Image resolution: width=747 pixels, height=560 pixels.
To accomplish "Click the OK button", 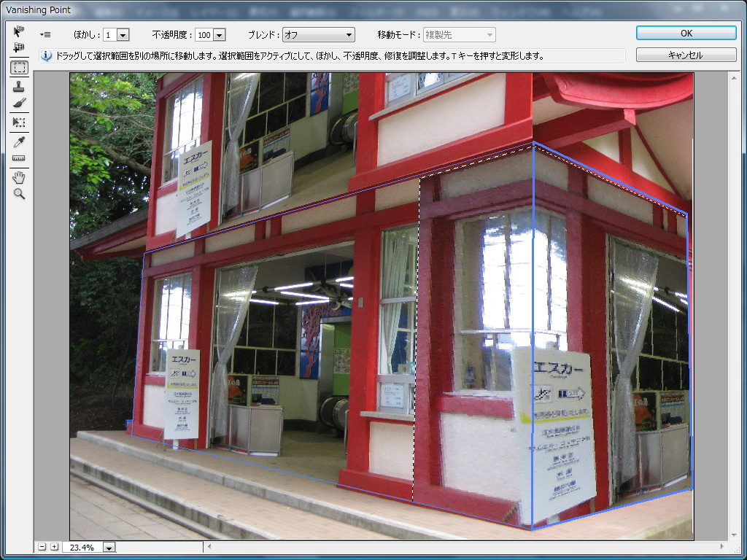I will click(x=686, y=33).
